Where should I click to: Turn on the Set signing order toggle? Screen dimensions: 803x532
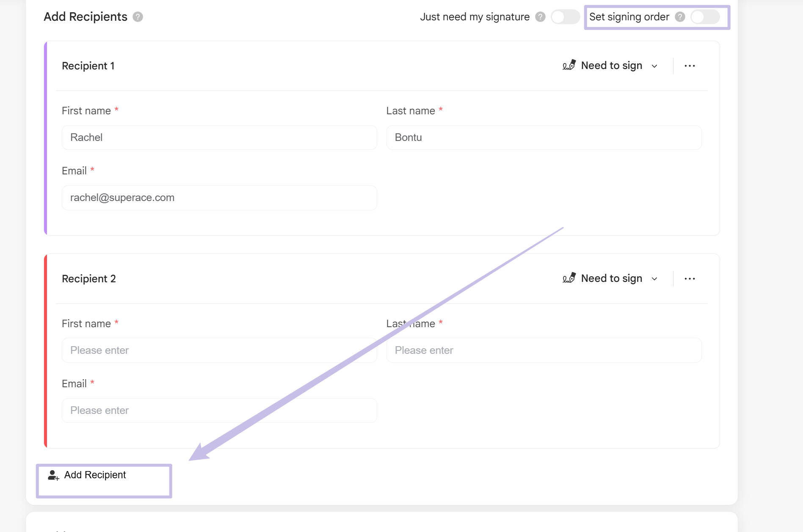[x=705, y=17]
